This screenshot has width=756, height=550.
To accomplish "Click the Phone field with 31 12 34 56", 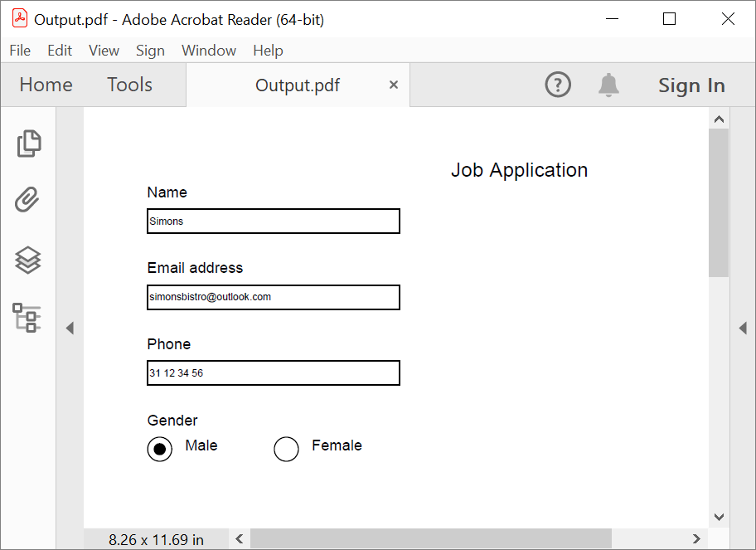I will click(x=274, y=373).
